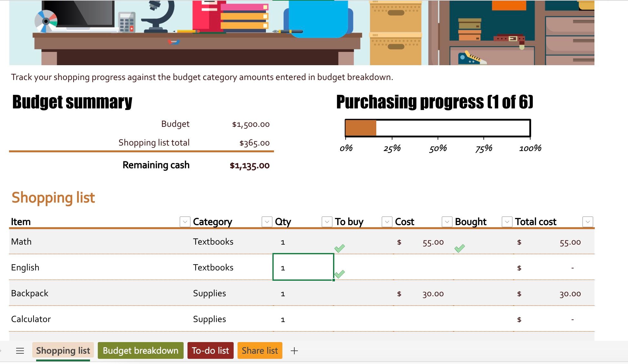Add a new sheet with the plus icon
The image size is (628, 364).
pyautogui.click(x=294, y=350)
